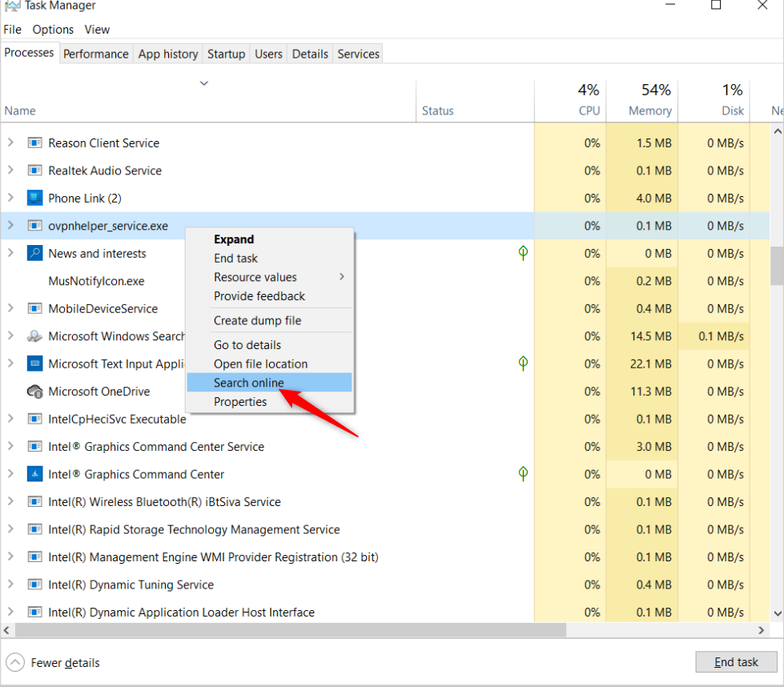Choose Create dump file
Viewport: 784px width, 687px height.
pyautogui.click(x=270, y=320)
